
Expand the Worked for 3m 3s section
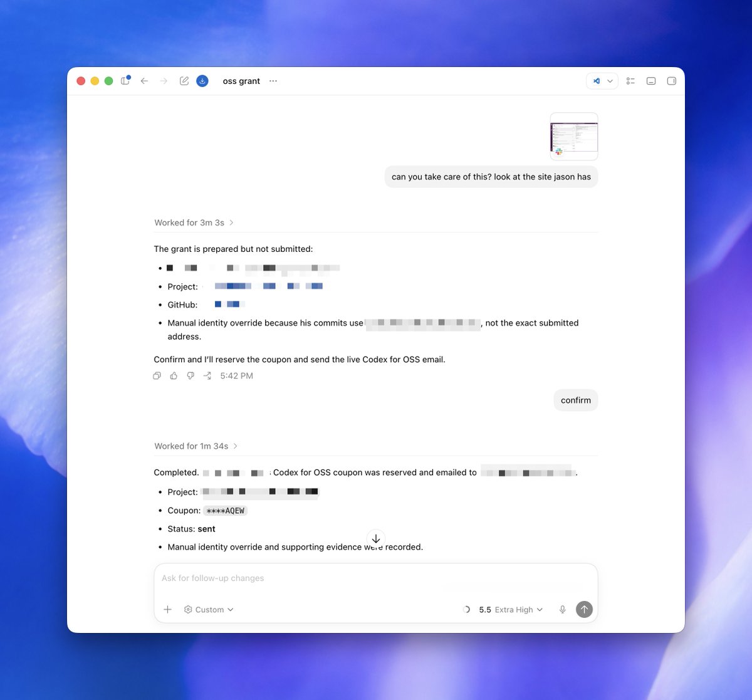(x=194, y=222)
